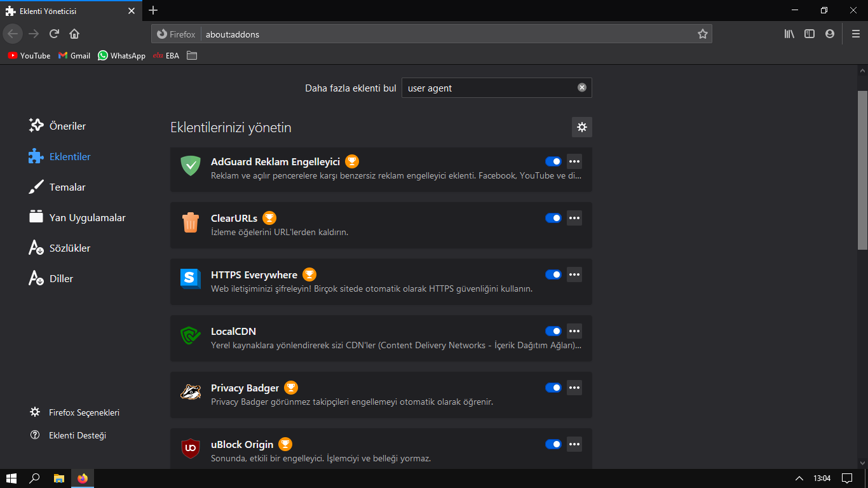Expand the LocalCDN three-dot options menu

(574, 331)
